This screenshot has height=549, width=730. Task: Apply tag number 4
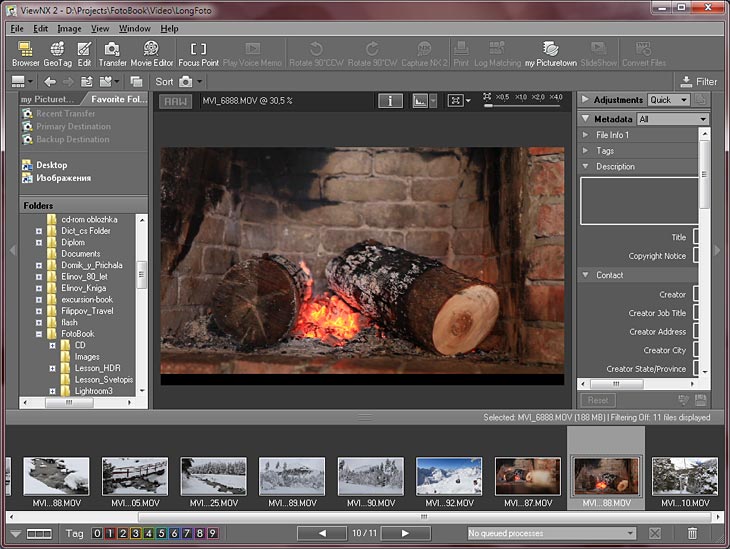tap(149, 533)
